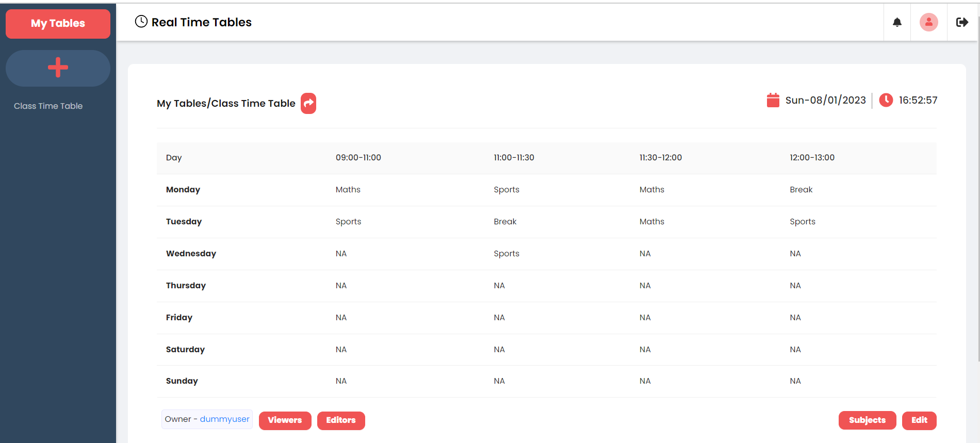Open the Editors list
980x443 pixels.
coord(341,420)
